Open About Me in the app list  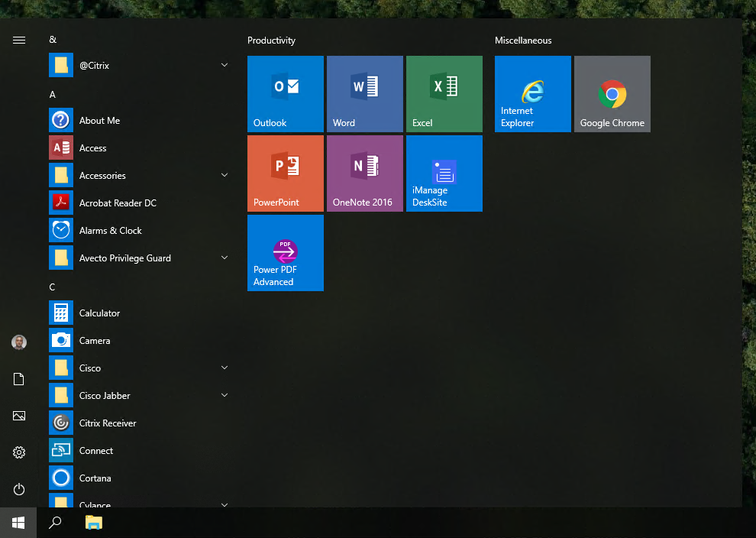[140, 120]
